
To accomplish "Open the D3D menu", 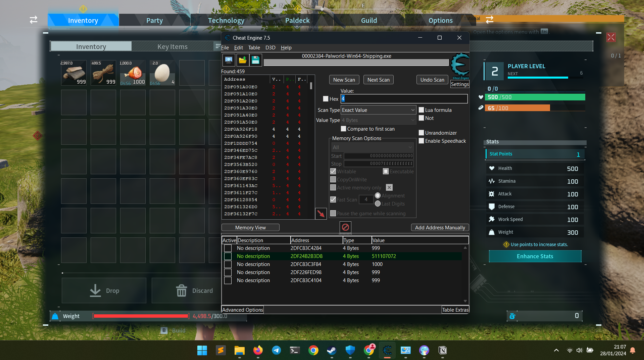I will click(x=270, y=47).
